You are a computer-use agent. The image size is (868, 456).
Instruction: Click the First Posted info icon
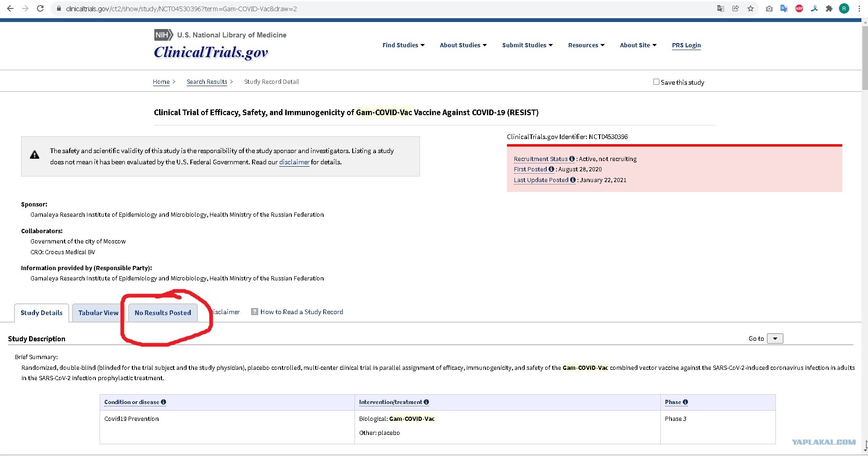click(x=551, y=169)
